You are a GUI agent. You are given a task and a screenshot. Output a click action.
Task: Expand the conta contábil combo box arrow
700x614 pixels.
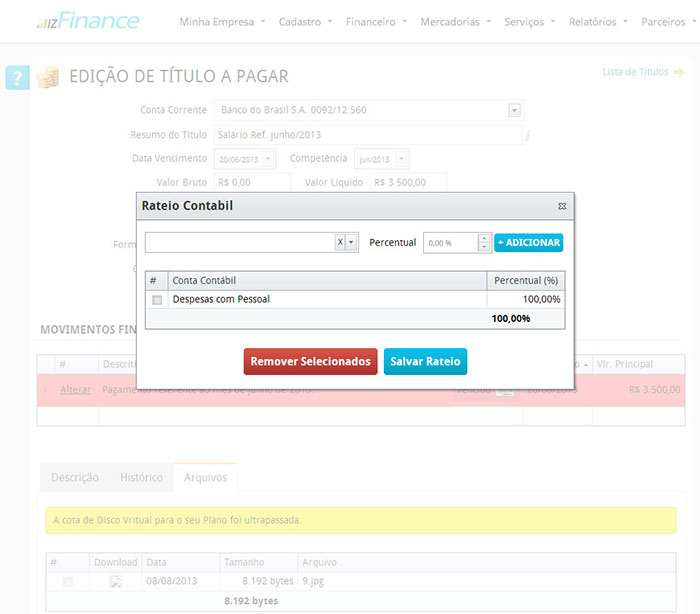(x=352, y=242)
